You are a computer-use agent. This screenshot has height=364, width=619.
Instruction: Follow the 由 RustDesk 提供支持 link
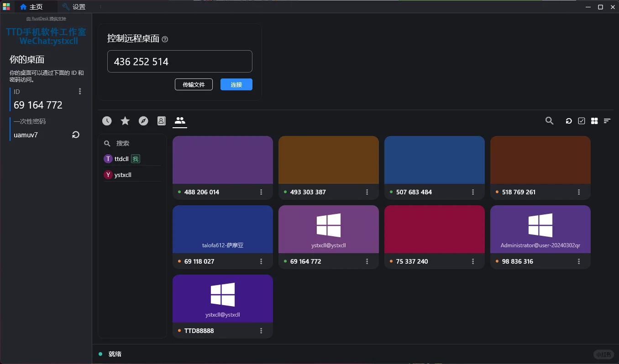tap(46, 19)
